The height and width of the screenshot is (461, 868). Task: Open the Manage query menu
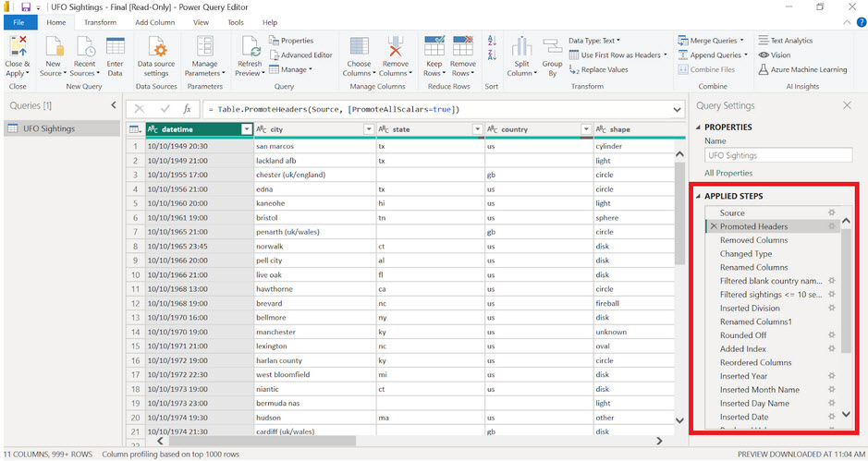[x=290, y=69]
